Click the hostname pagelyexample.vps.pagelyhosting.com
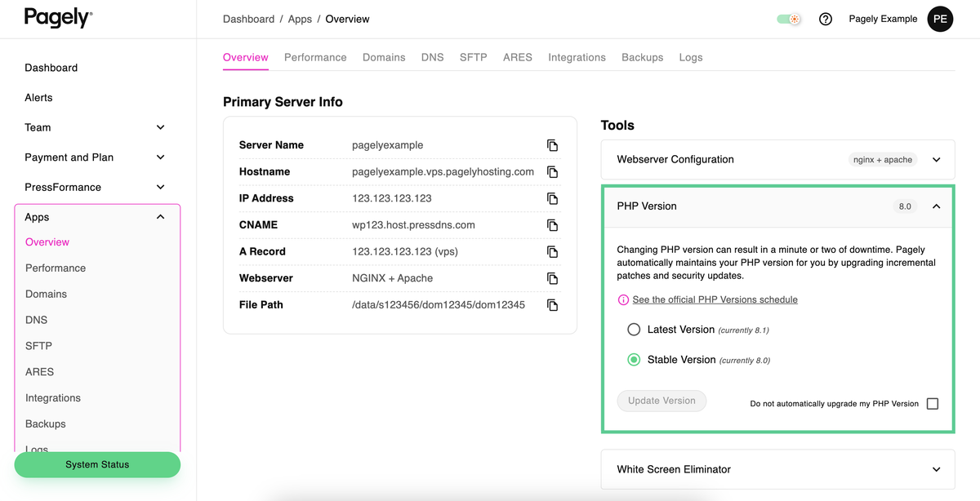This screenshot has width=980, height=501. (x=443, y=172)
